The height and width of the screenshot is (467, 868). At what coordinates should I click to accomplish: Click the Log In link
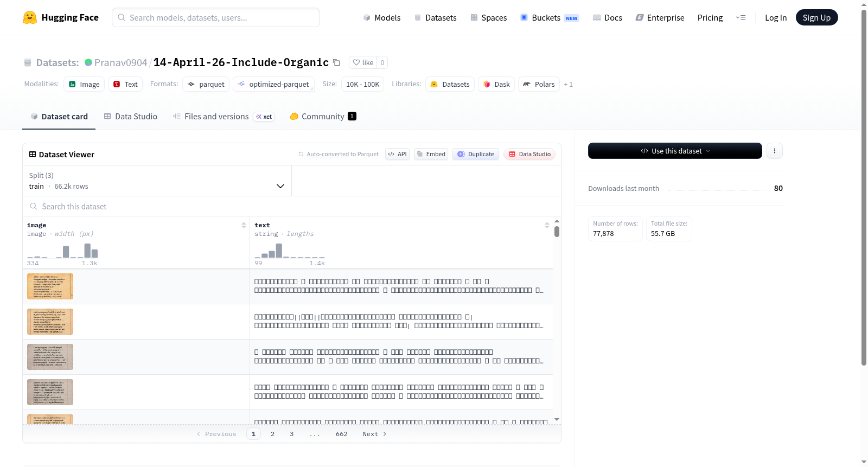(x=776, y=17)
